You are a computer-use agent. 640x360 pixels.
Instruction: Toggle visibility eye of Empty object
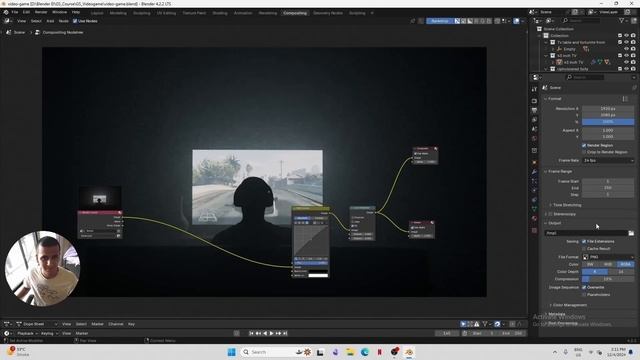coord(627,49)
